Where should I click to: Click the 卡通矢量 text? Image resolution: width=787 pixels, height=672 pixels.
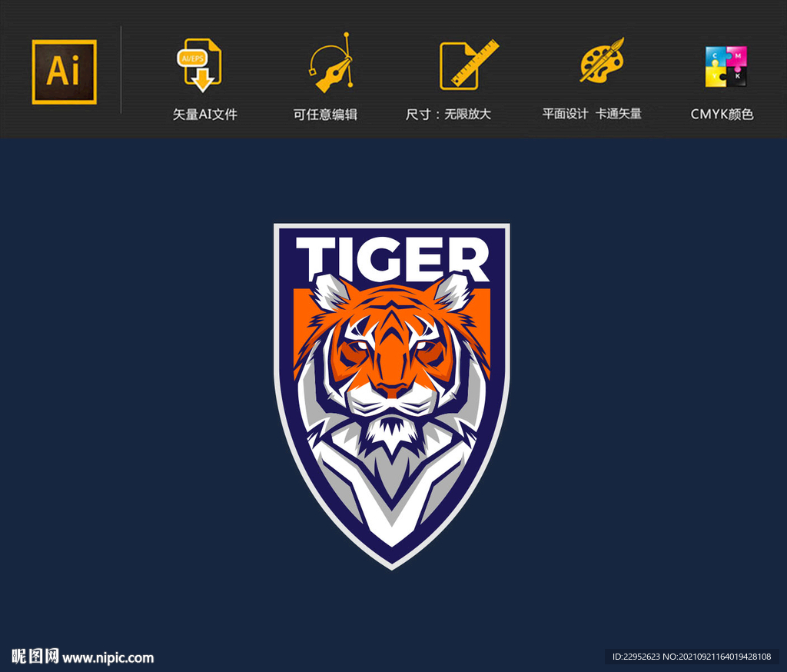(619, 114)
